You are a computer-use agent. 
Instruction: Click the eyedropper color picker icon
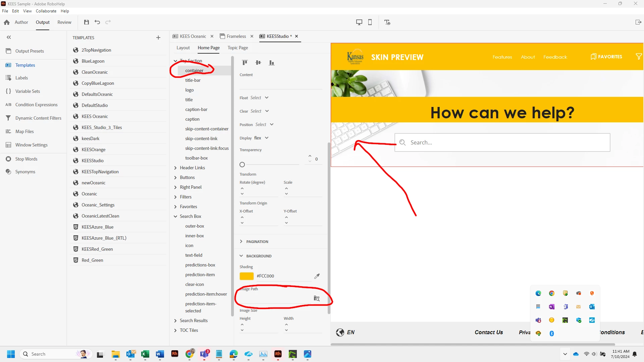(317, 276)
